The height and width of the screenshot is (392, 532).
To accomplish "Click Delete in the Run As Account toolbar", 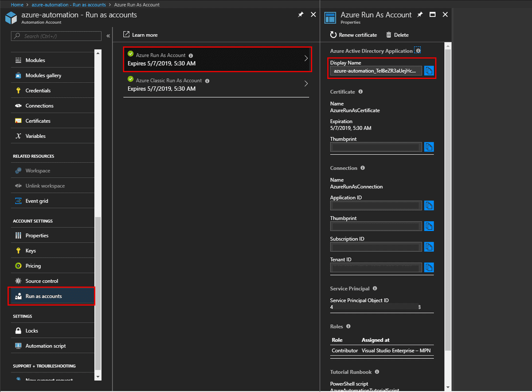I will (x=397, y=35).
